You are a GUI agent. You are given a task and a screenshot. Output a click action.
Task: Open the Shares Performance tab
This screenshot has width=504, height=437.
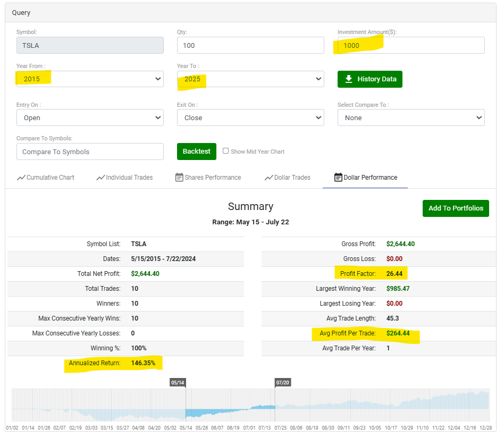(208, 178)
